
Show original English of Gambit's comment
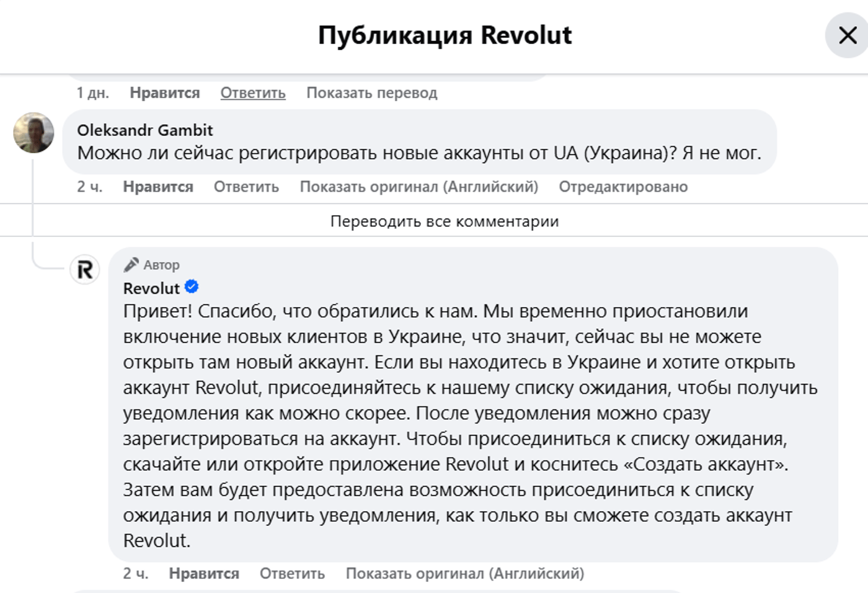tap(418, 187)
